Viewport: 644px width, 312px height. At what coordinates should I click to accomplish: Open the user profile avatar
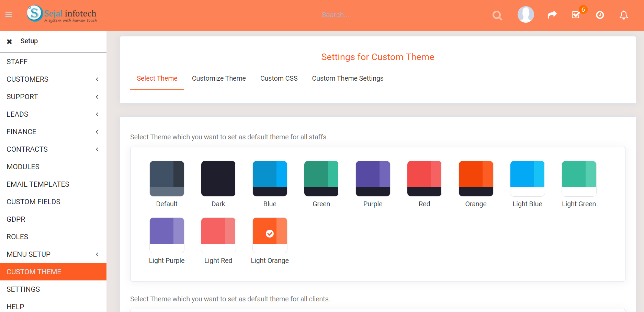(526, 14)
